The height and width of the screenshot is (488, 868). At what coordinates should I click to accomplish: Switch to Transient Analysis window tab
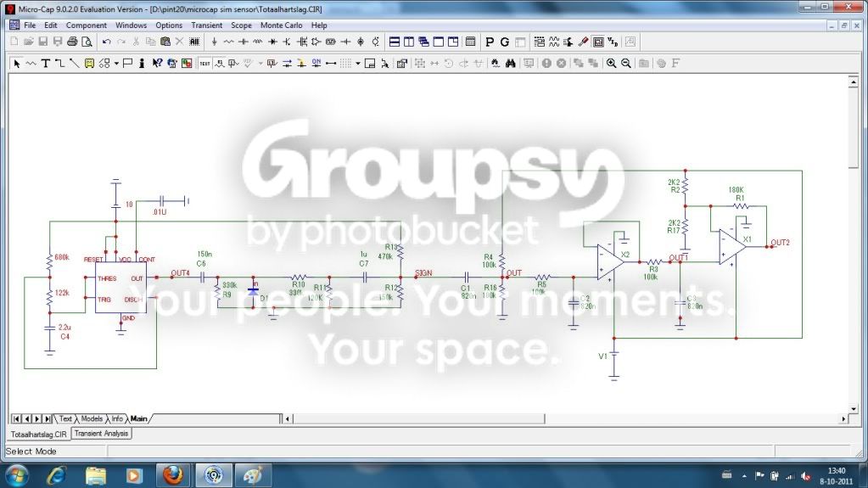(x=101, y=434)
